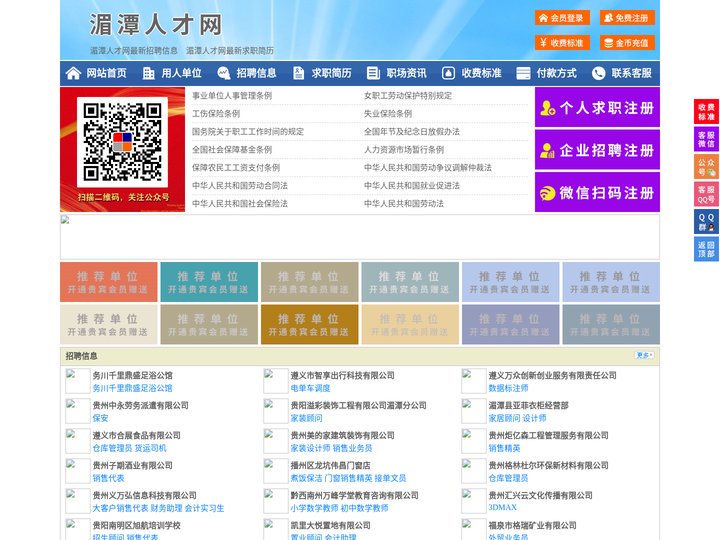Open 中华人民共和国劳动争议调解仲裁法 link
This screenshot has width=720, height=540.
point(428,168)
